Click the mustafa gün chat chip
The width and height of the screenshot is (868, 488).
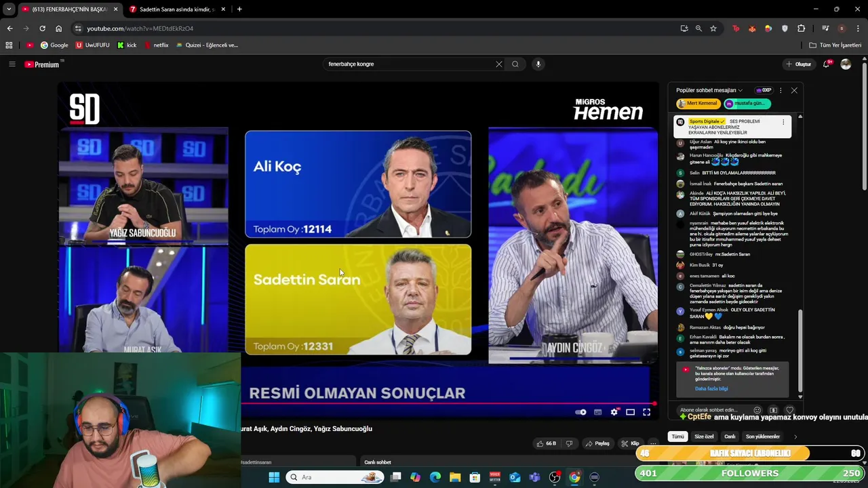tap(747, 104)
